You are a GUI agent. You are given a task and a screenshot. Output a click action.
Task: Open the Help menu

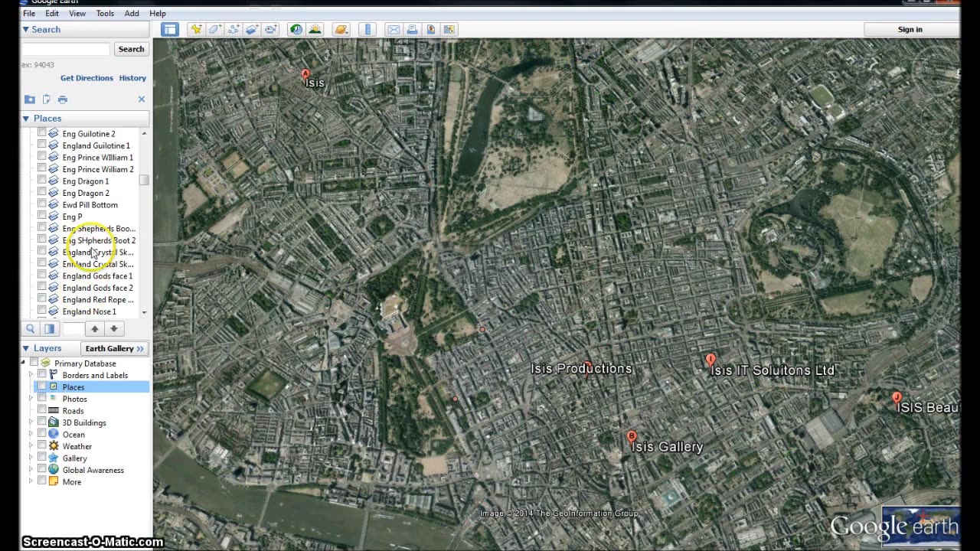click(x=158, y=13)
